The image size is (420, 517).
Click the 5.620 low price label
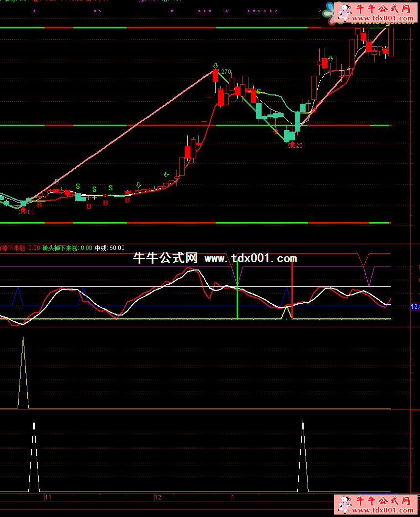pos(295,146)
